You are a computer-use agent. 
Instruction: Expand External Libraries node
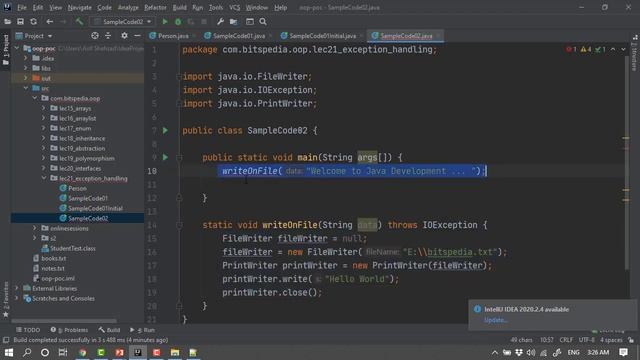(17, 288)
